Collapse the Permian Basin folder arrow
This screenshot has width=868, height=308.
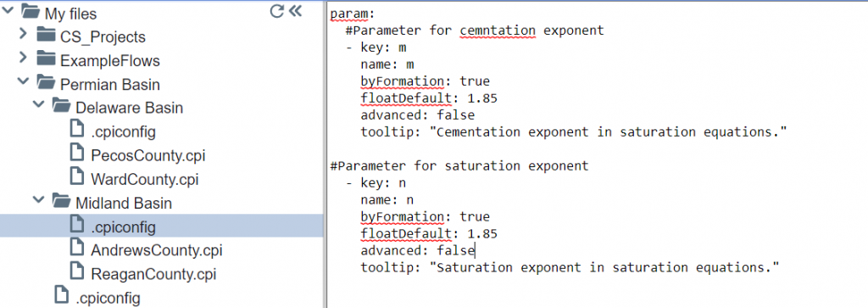(x=23, y=82)
